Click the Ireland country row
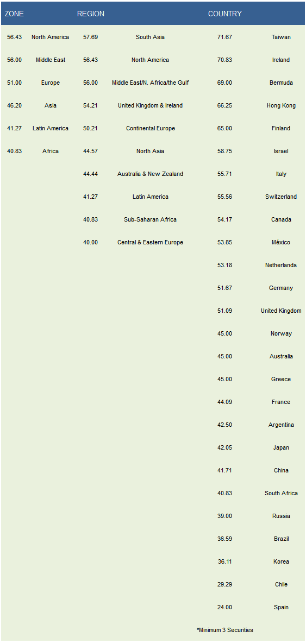Screen dimensions: 306x644 (282, 60)
